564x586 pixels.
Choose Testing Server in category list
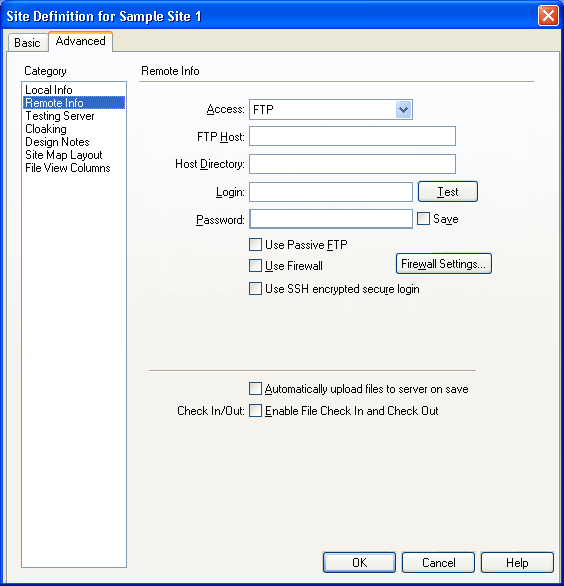(60, 116)
